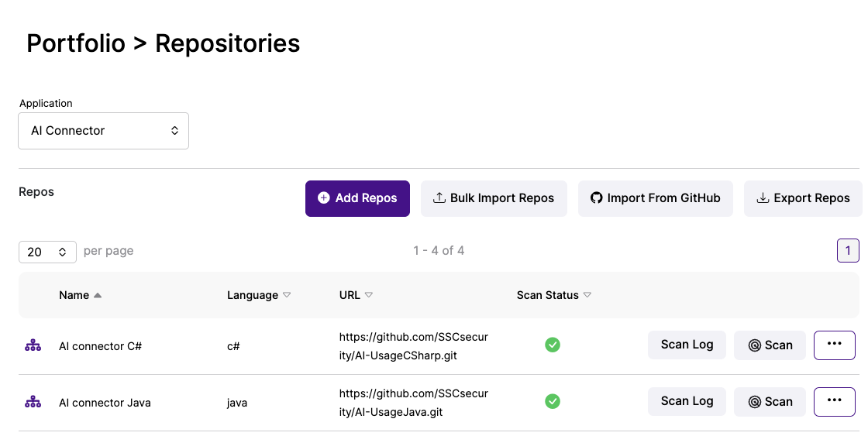The image size is (868, 436).
Task: Select the AI connector Java name cell
Action: pyautogui.click(x=105, y=403)
